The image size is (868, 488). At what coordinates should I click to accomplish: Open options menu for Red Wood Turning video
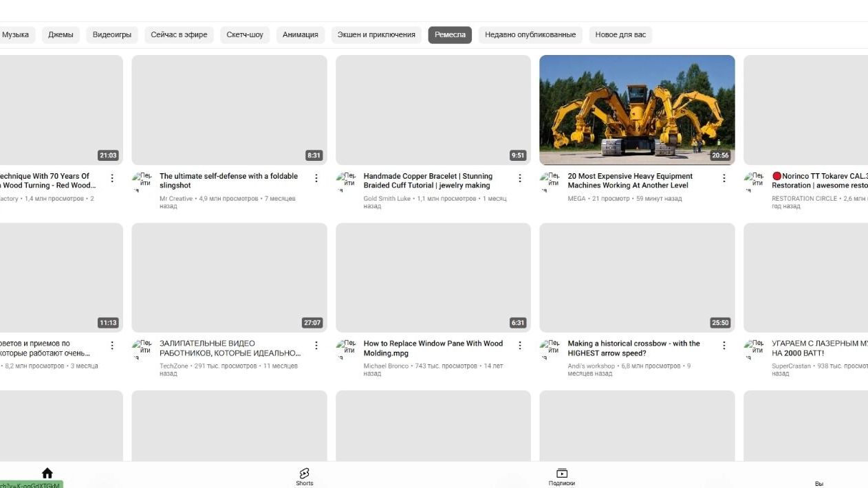(112, 178)
